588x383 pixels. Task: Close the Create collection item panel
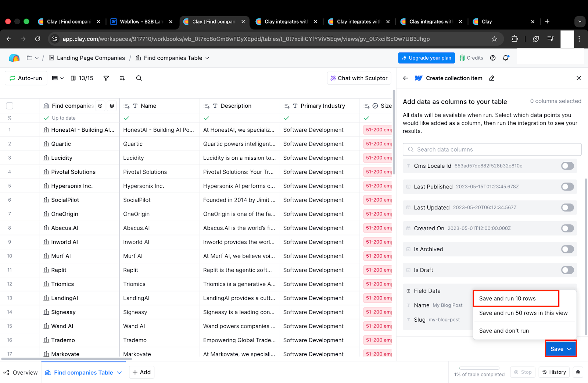[x=579, y=78]
